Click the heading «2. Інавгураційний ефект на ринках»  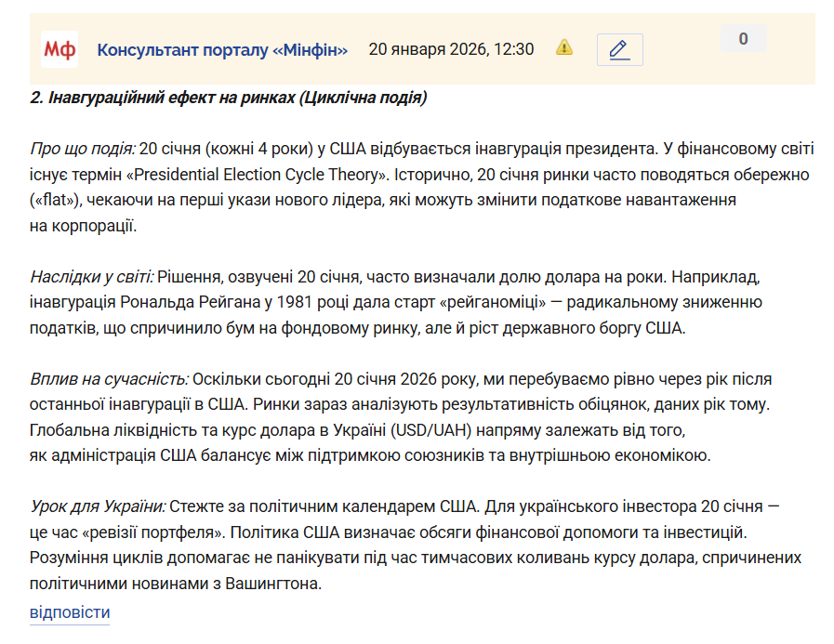coord(162,98)
